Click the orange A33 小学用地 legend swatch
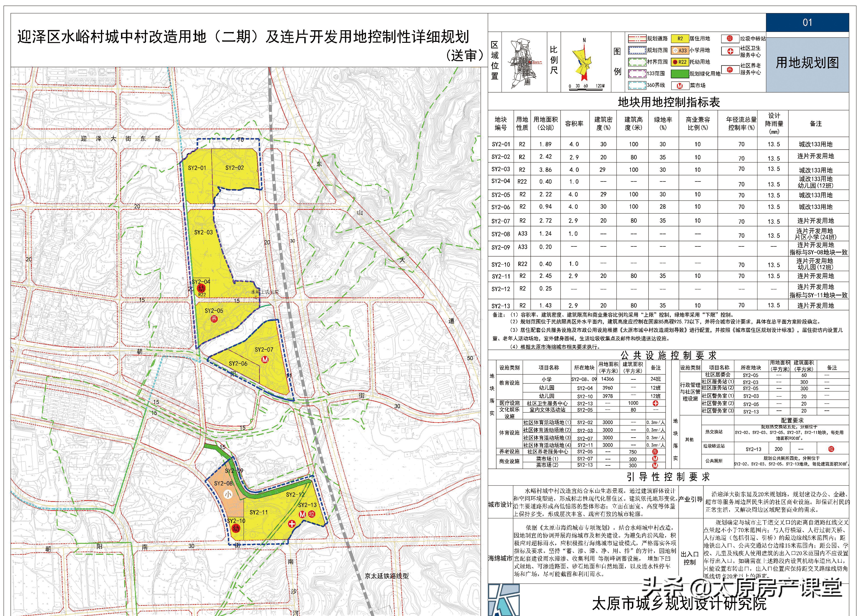 [x=680, y=51]
